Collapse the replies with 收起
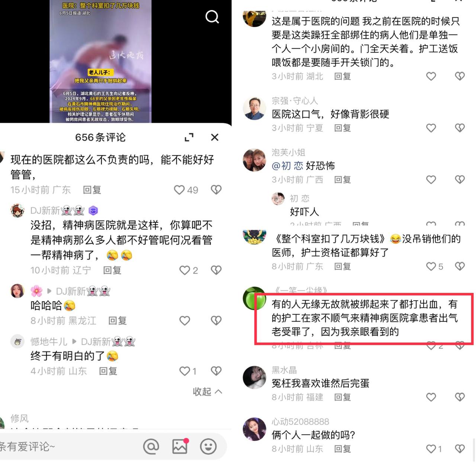This screenshot has width=476, height=464. coord(207,391)
